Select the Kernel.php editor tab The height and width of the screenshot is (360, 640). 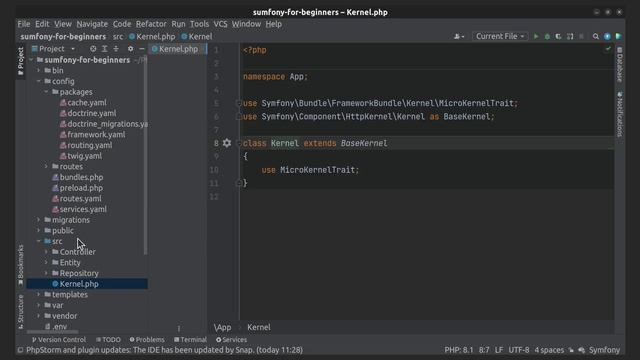pos(178,49)
